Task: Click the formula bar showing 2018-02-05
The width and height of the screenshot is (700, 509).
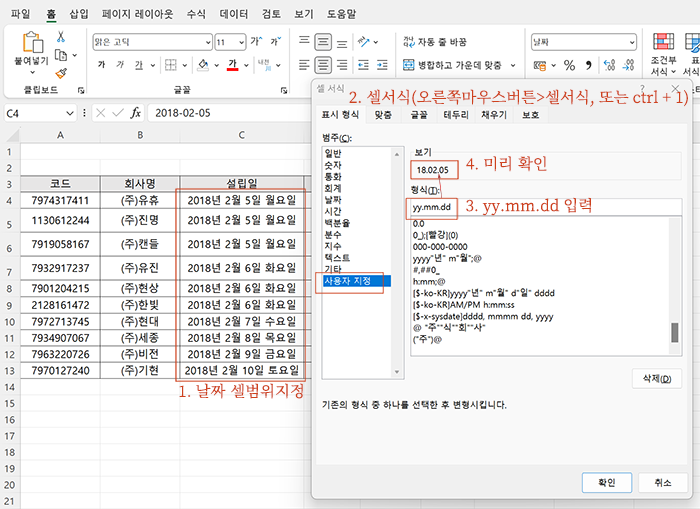Action: pyautogui.click(x=228, y=113)
